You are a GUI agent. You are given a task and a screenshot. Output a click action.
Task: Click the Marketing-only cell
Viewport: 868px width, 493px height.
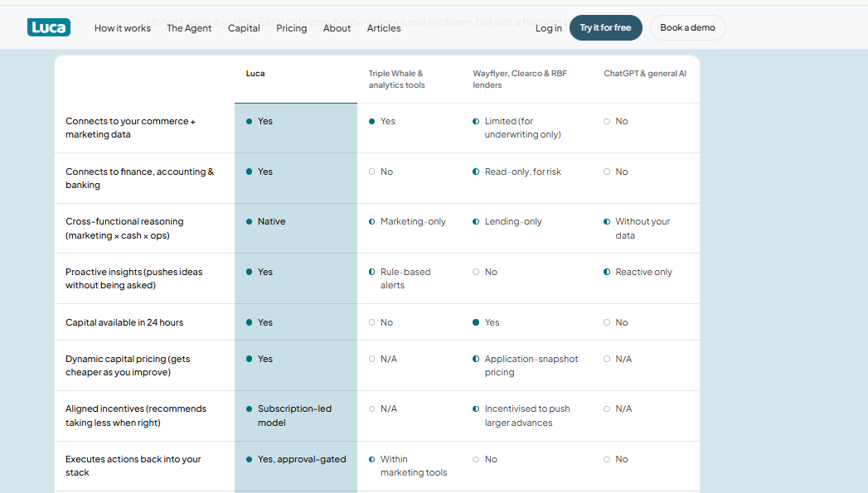click(x=413, y=221)
